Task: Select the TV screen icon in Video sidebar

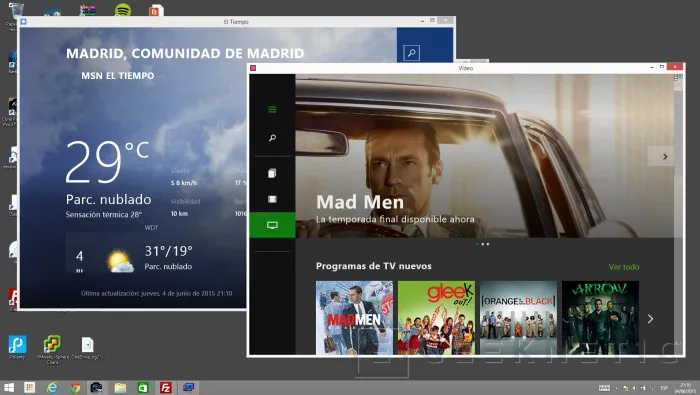Action: pos(272,225)
